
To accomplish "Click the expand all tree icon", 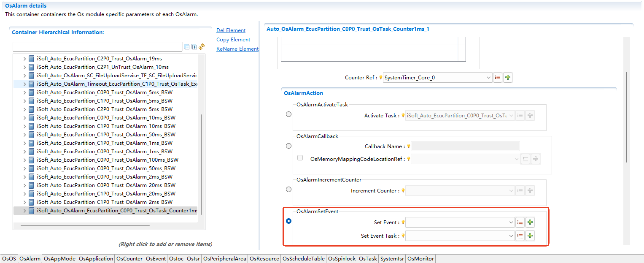I will click(194, 47).
